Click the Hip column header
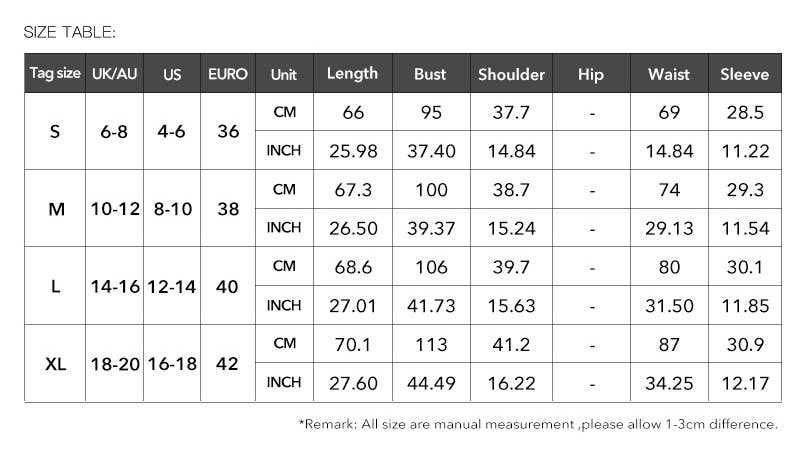The width and height of the screenshot is (804, 451). 591,75
